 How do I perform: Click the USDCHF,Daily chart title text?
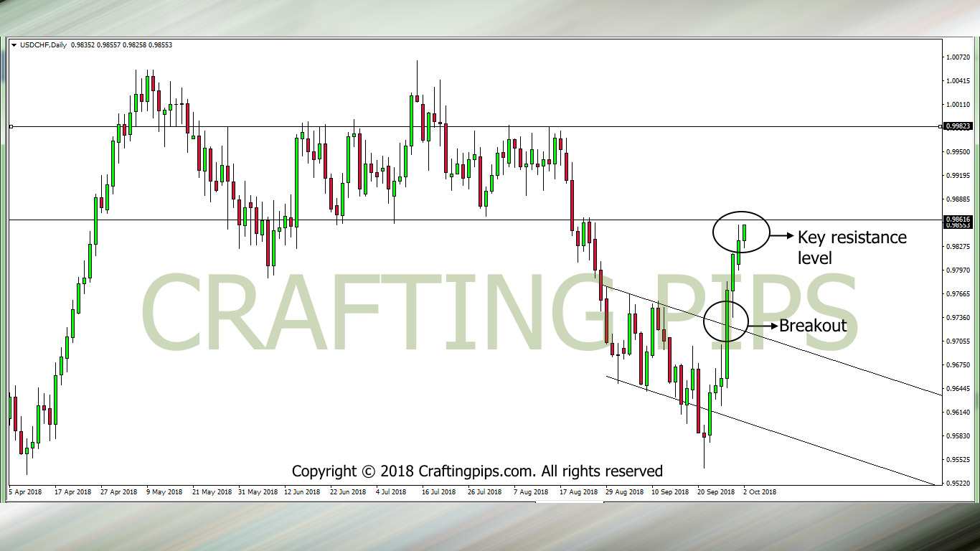42,45
